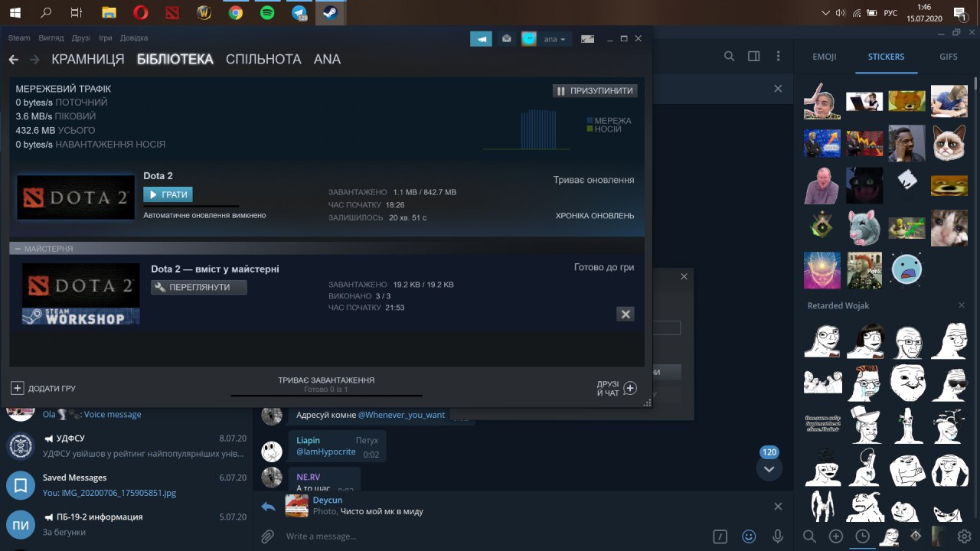
Task: Open ХРОНІКА ОНОВЛЕНЬ link
Action: [x=595, y=216]
